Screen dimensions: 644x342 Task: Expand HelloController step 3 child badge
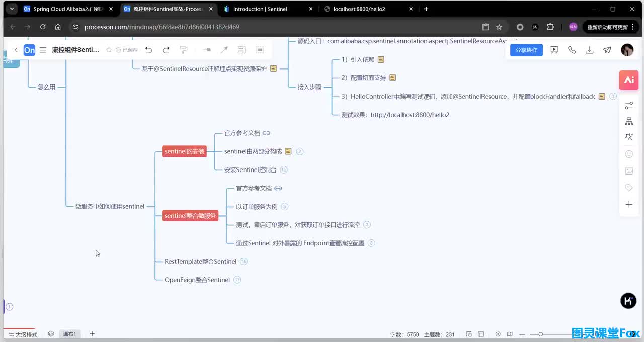(613, 97)
